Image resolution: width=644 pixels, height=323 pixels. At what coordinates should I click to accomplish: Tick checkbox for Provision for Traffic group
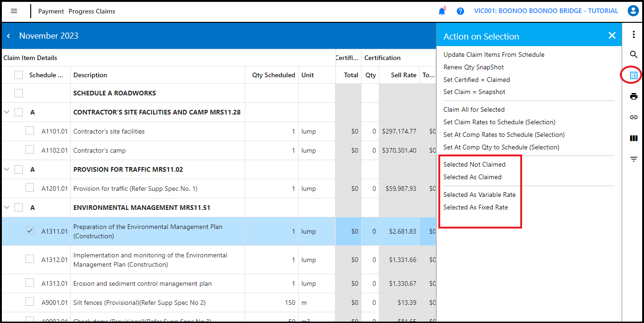19,169
